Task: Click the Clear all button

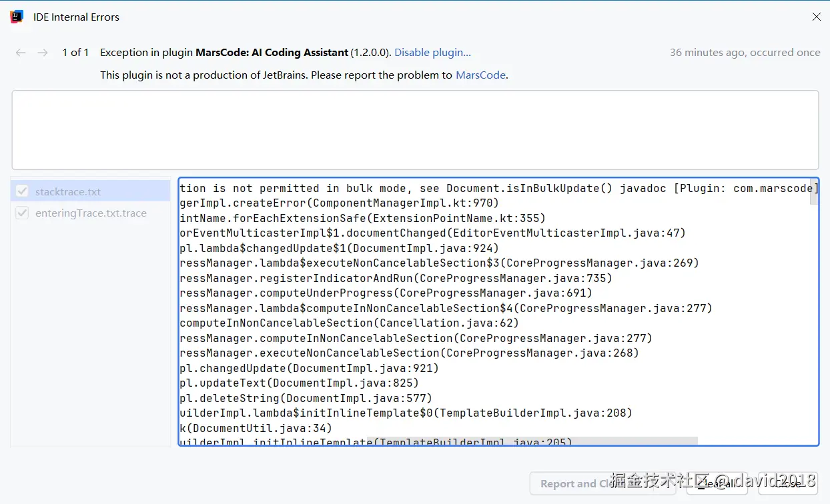Action: [x=717, y=484]
